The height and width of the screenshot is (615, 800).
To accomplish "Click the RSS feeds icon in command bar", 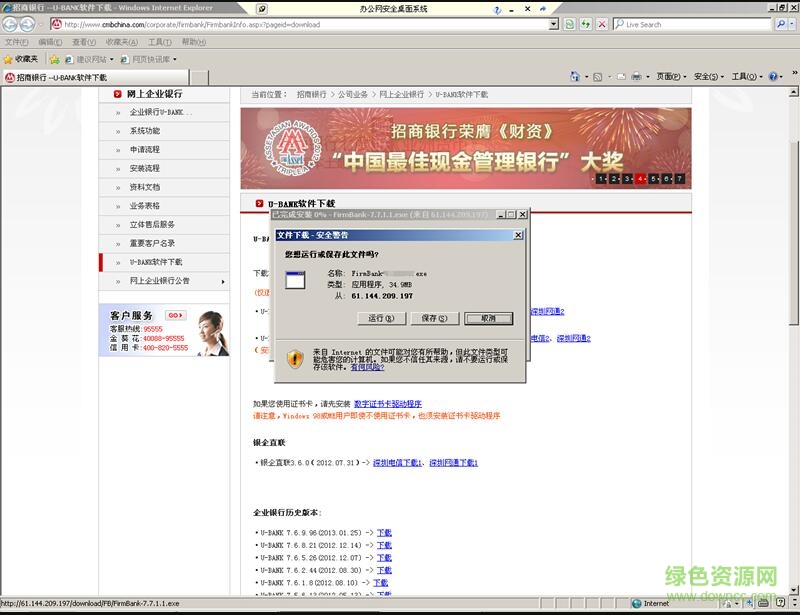I will tap(597, 76).
